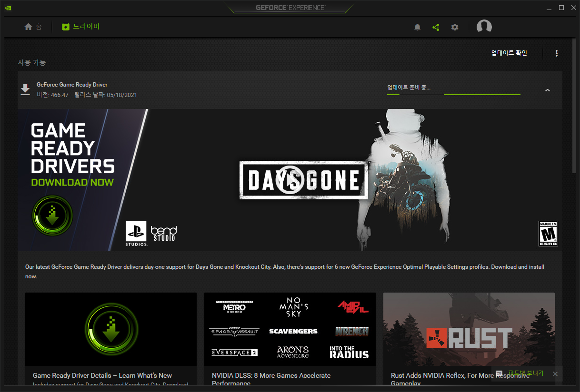This screenshot has height=392, width=580.
Task: Close the feedback popup with X
Action: 555,374
